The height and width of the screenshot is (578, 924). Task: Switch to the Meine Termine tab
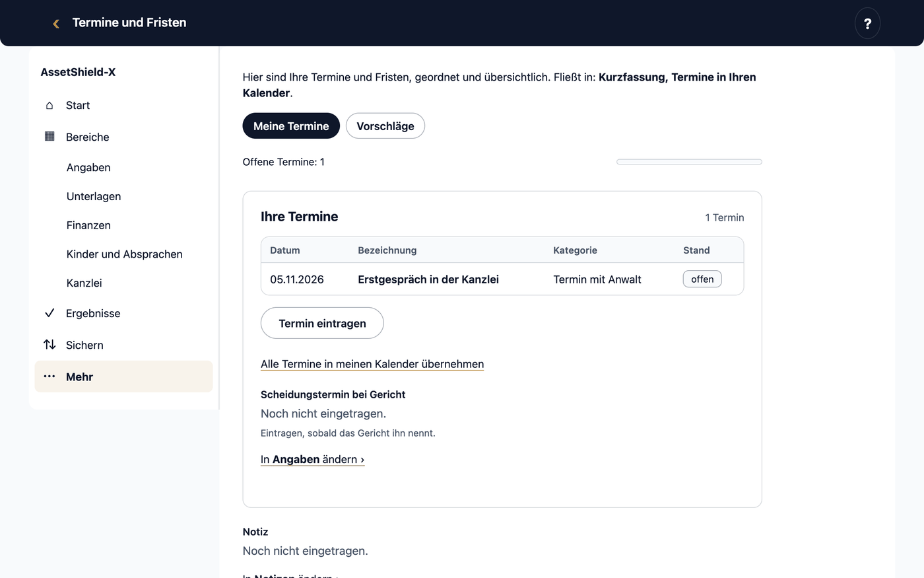coord(291,126)
